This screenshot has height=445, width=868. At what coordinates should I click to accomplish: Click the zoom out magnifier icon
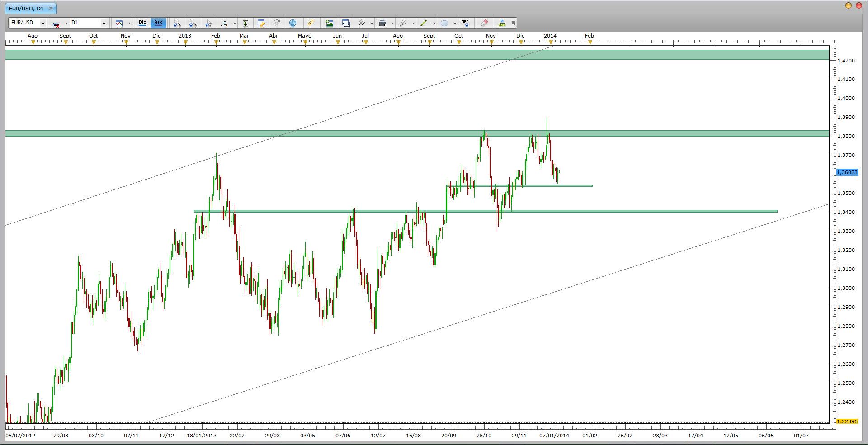tap(193, 23)
